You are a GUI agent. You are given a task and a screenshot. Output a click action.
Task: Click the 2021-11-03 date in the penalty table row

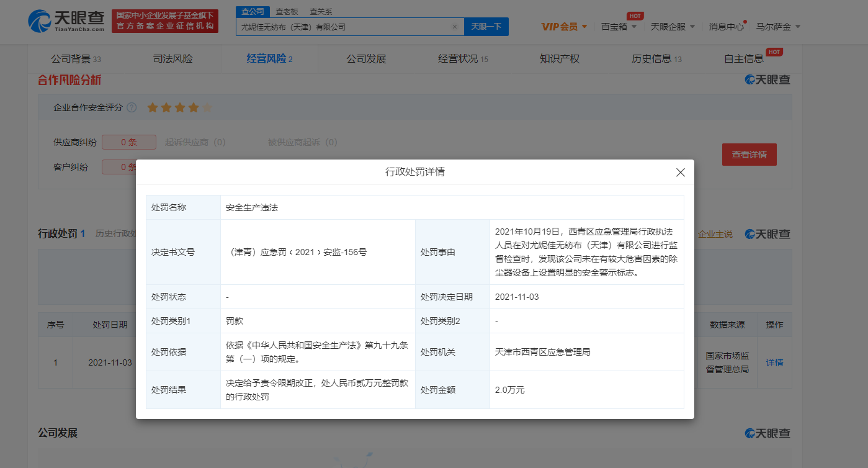coord(110,362)
